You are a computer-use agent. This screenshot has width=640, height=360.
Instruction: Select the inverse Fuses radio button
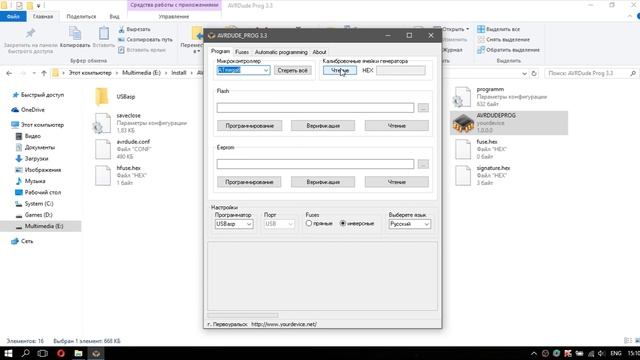(343, 223)
